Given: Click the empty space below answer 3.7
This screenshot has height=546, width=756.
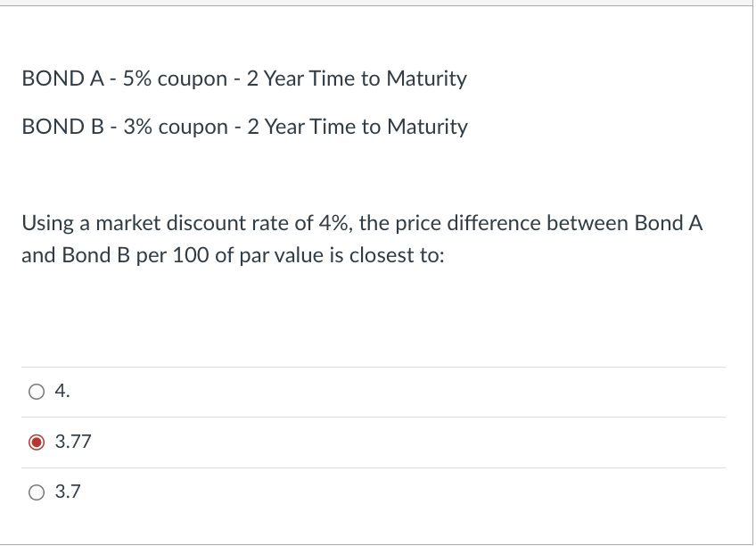Looking at the screenshot, I should point(357,526).
